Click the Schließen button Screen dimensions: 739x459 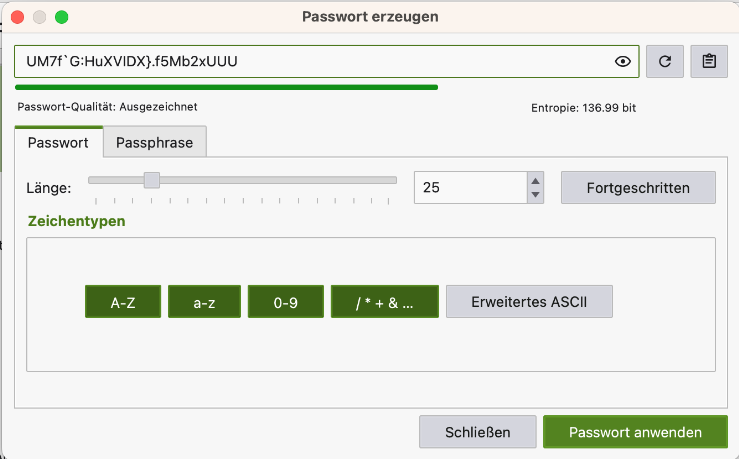(477, 432)
